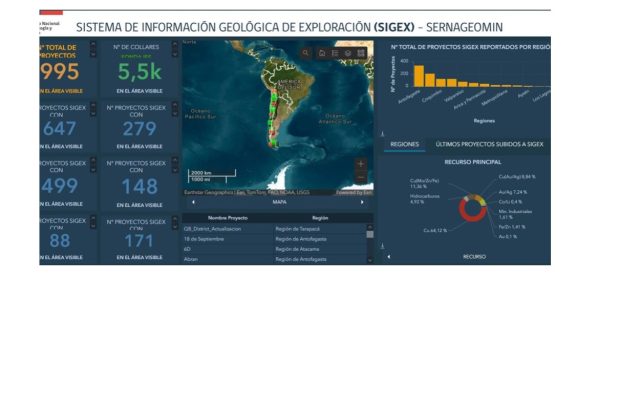Image resolution: width=620 pixels, height=403 pixels.
Task: Click up arrow on the 171 card
Action: point(175,219)
